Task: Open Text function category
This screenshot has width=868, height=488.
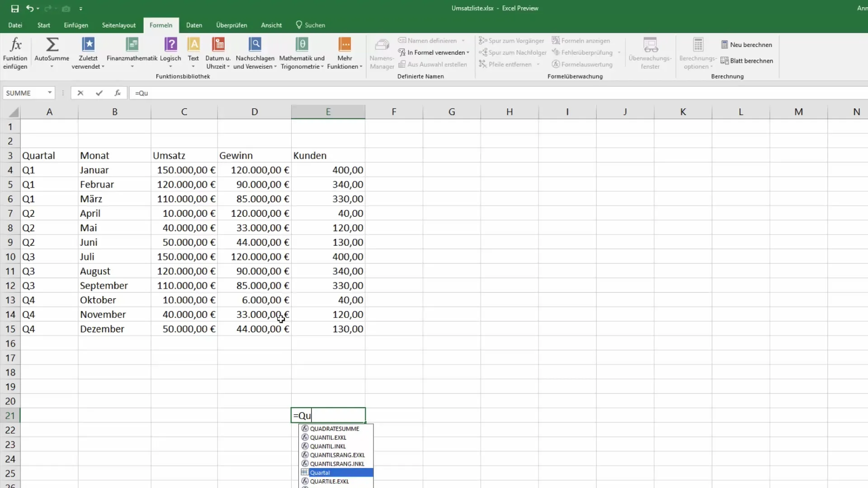Action: (x=193, y=53)
